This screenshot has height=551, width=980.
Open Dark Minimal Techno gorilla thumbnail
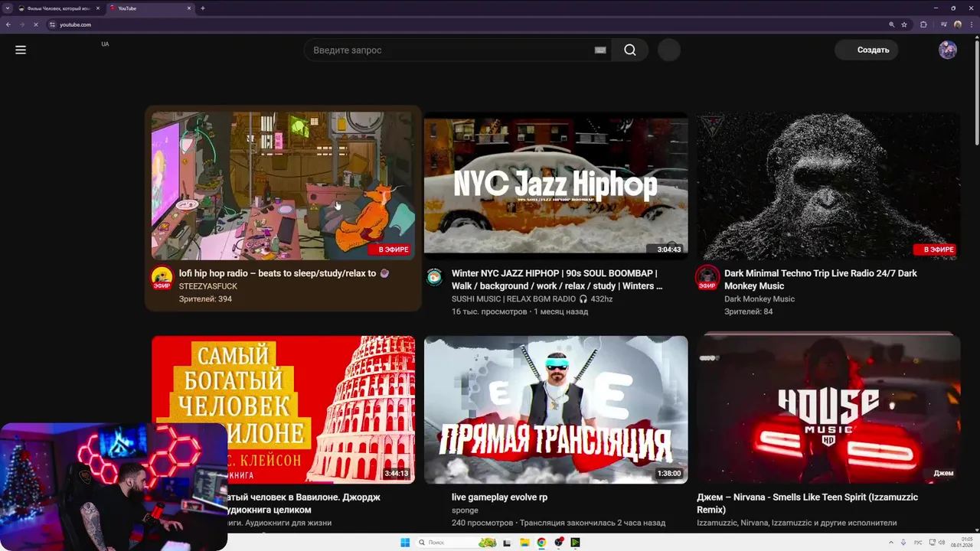pos(828,186)
